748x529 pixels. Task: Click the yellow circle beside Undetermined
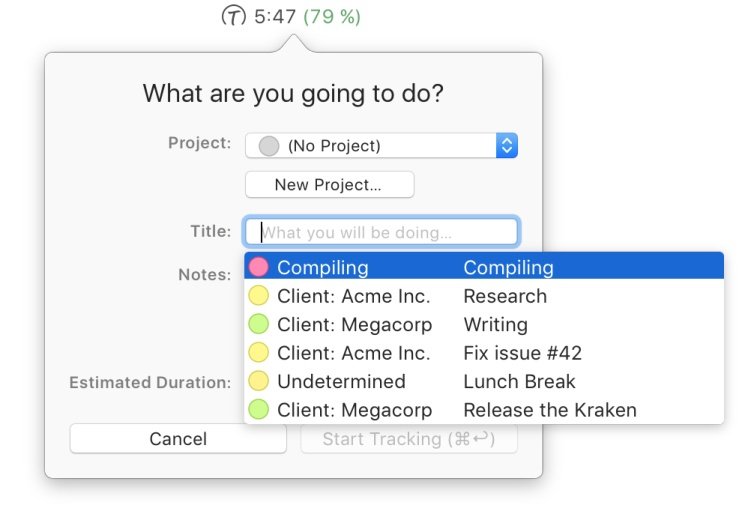[x=259, y=381]
